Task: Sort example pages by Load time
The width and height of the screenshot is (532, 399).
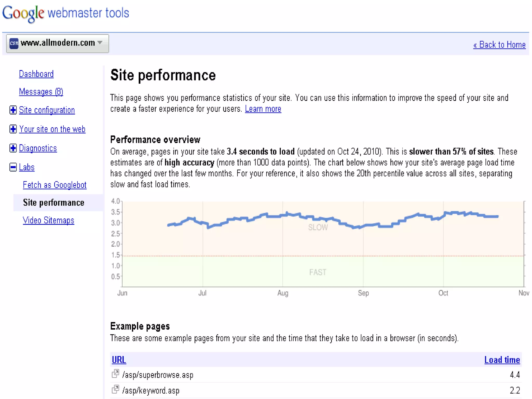Action: pyautogui.click(x=502, y=360)
